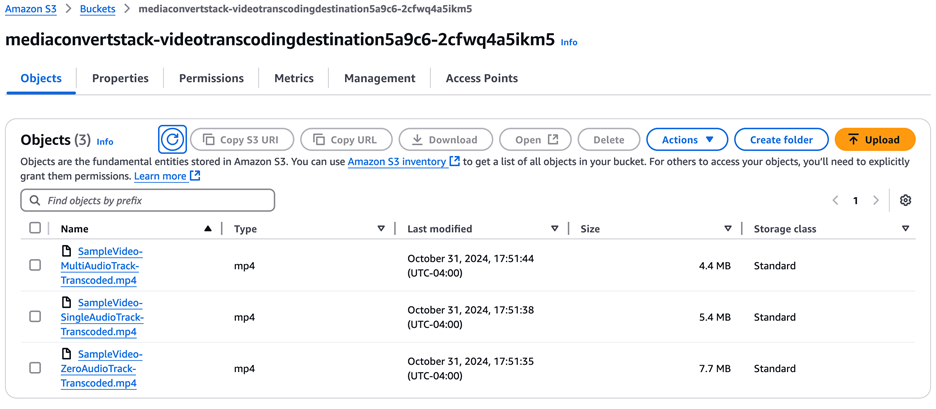The image size is (936, 409).
Task: Switch to the Objects tab
Action: click(x=41, y=78)
